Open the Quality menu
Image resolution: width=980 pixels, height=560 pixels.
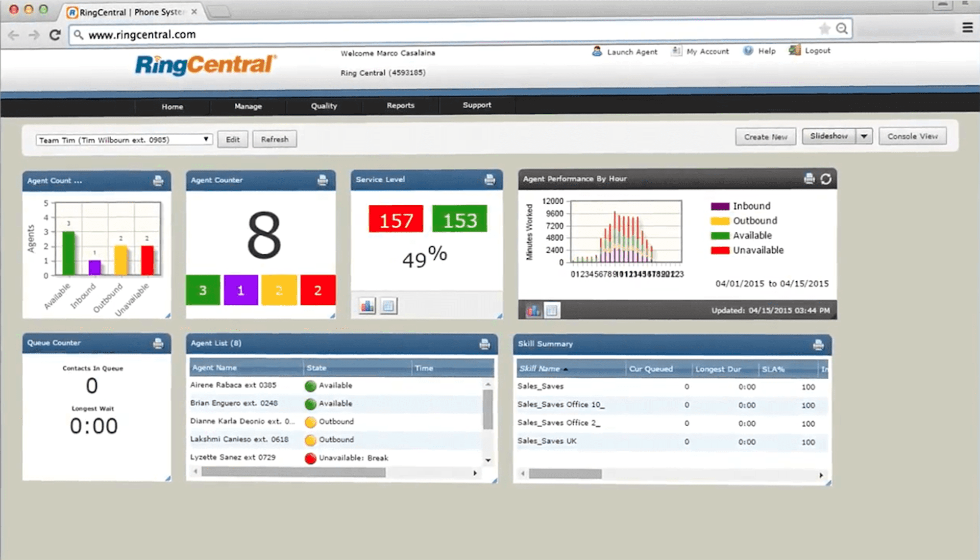click(x=324, y=105)
